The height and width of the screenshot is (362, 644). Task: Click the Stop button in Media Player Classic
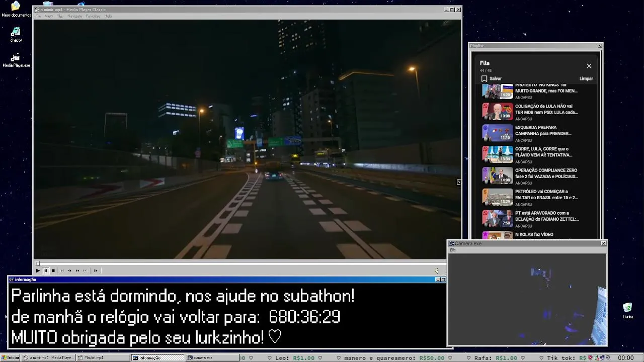53,270
